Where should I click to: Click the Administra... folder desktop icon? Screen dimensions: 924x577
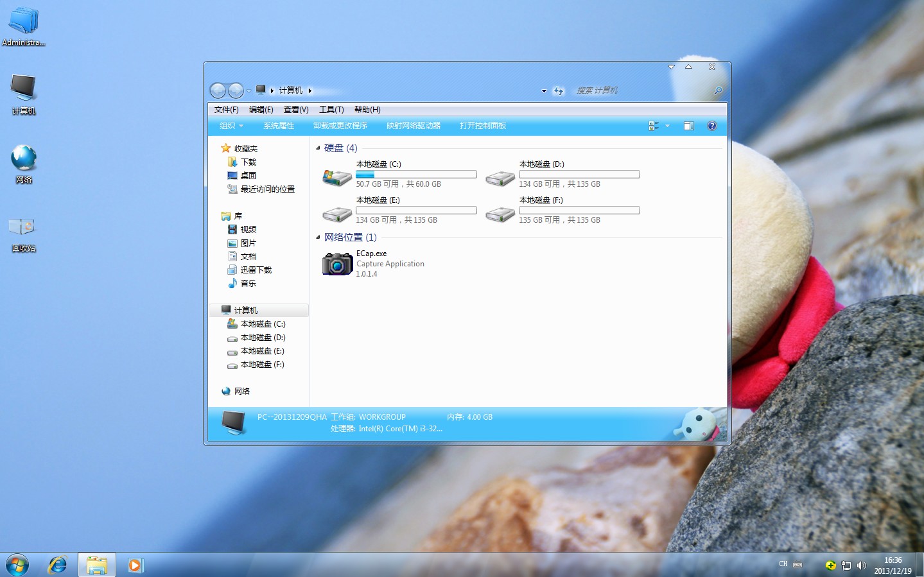click(24, 26)
